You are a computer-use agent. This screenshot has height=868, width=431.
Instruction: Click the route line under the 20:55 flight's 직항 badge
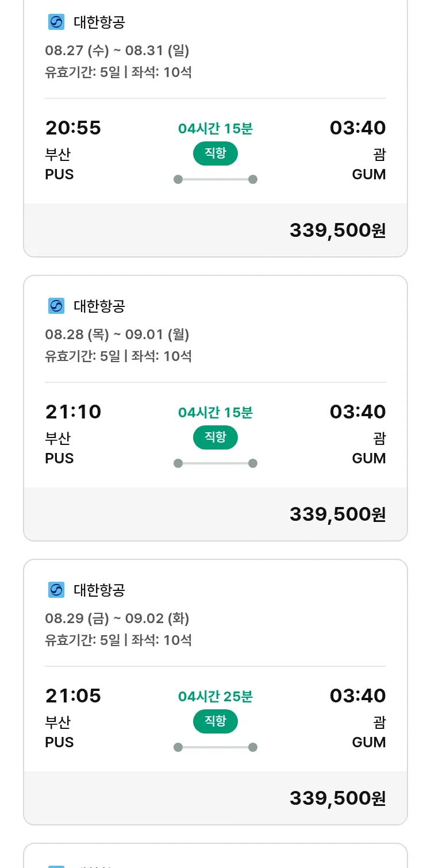coord(215,179)
